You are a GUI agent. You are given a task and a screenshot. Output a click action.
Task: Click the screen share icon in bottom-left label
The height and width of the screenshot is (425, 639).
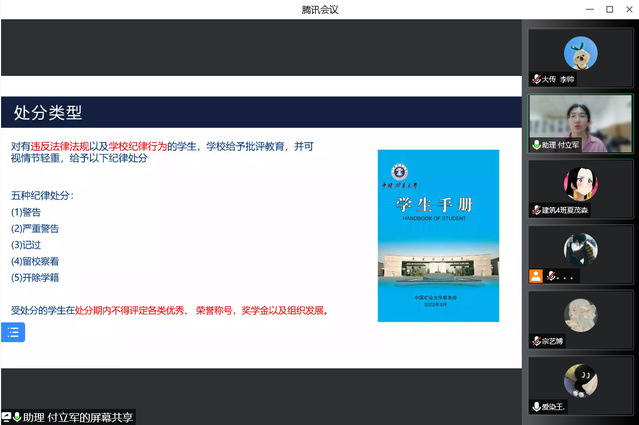(6, 417)
